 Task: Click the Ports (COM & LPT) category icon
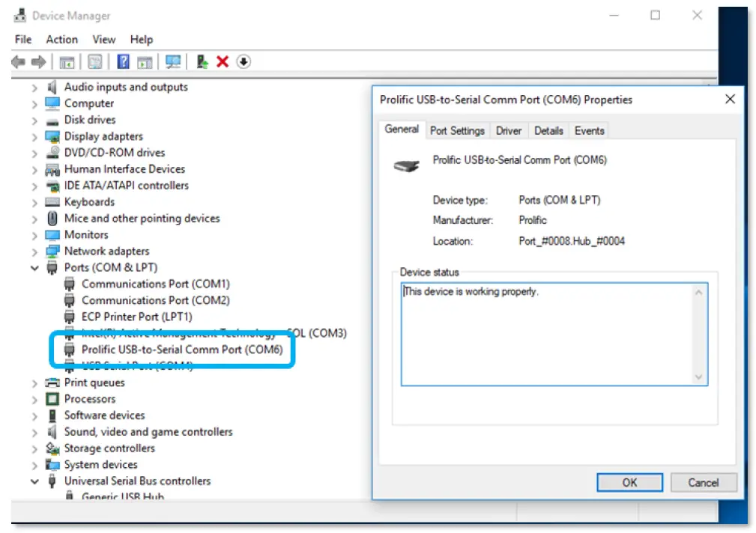pyautogui.click(x=52, y=267)
